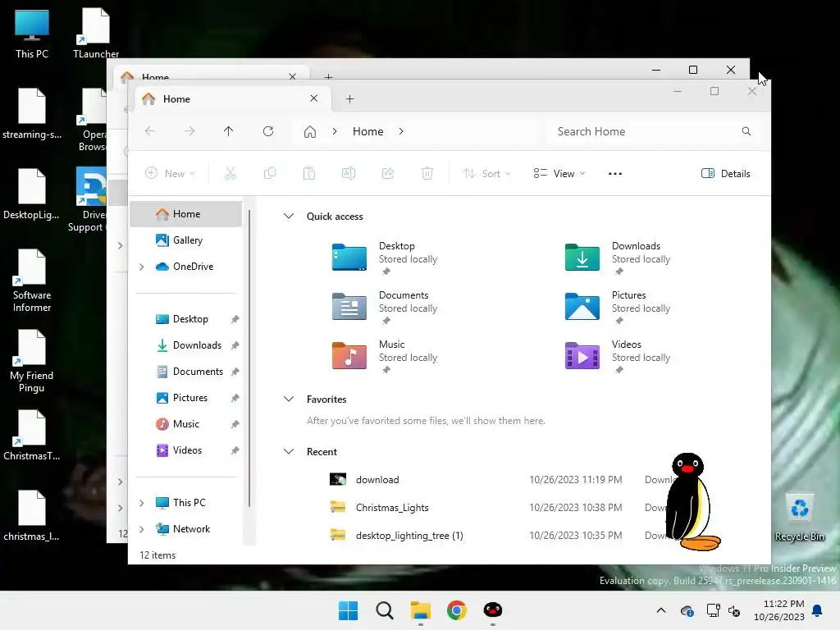Open Pictures from the sidebar
The image size is (840, 630).
pos(186,398)
